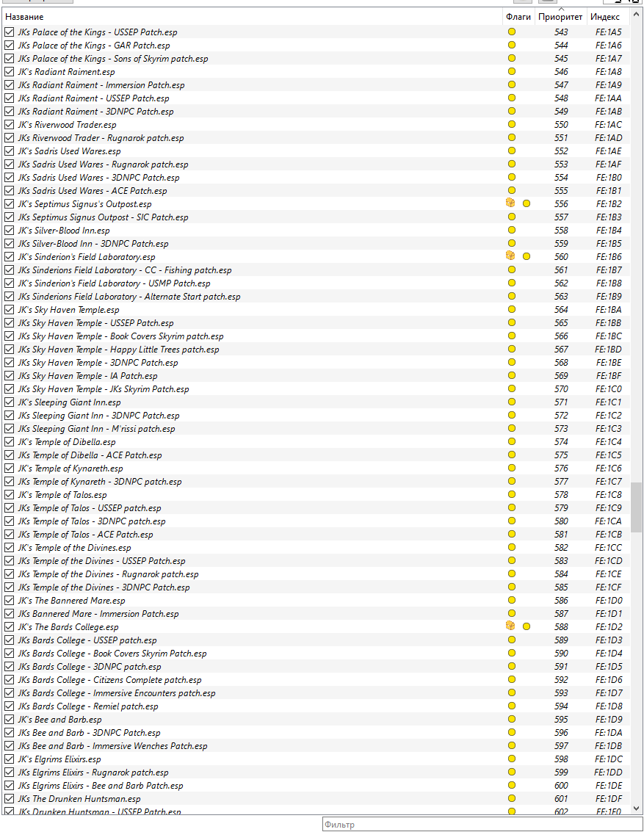Select row JKs Bards College - Citizens Complete patch.esp
This screenshot has width=644, height=832.
click(316, 680)
